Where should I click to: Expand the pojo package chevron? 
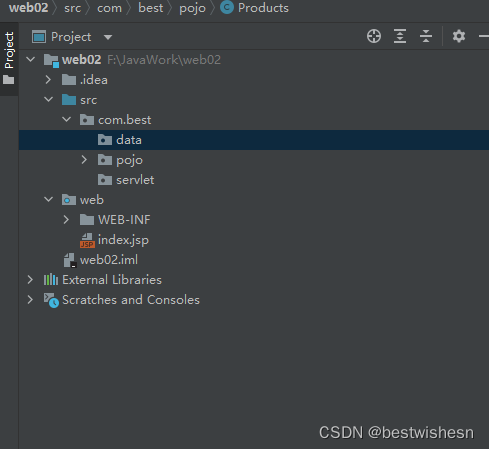click(84, 160)
